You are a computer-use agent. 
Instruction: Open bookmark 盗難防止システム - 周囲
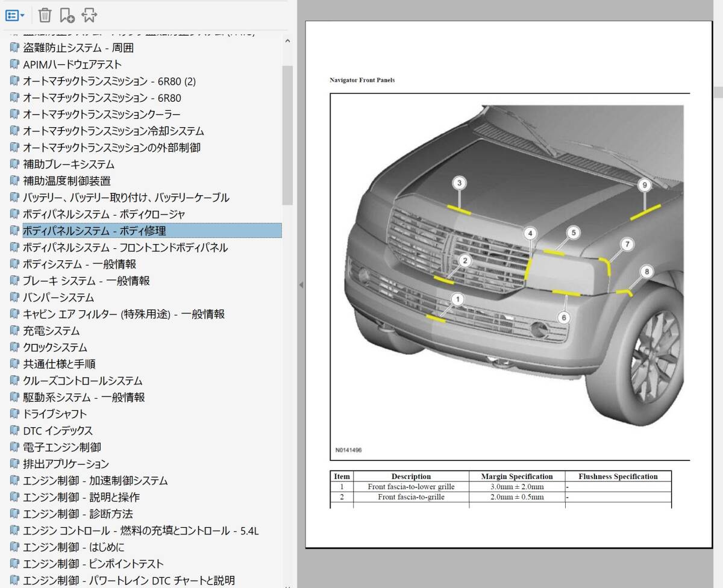click(x=78, y=48)
